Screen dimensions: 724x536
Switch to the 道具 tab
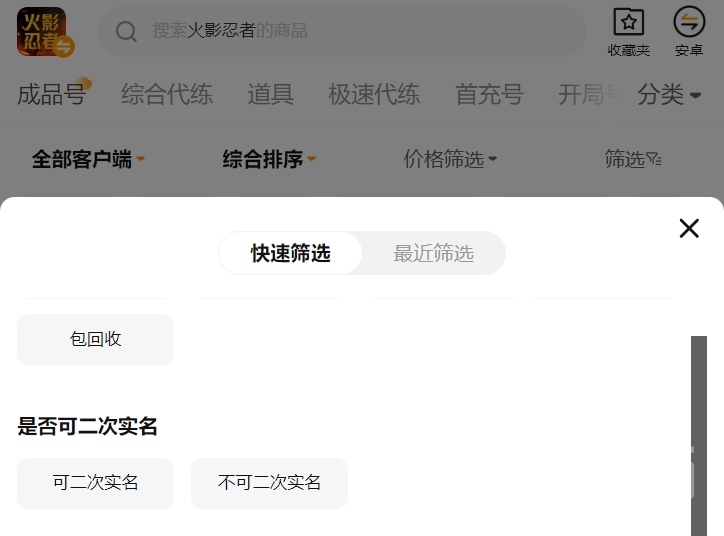pyautogui.click(x=271, y=95)
